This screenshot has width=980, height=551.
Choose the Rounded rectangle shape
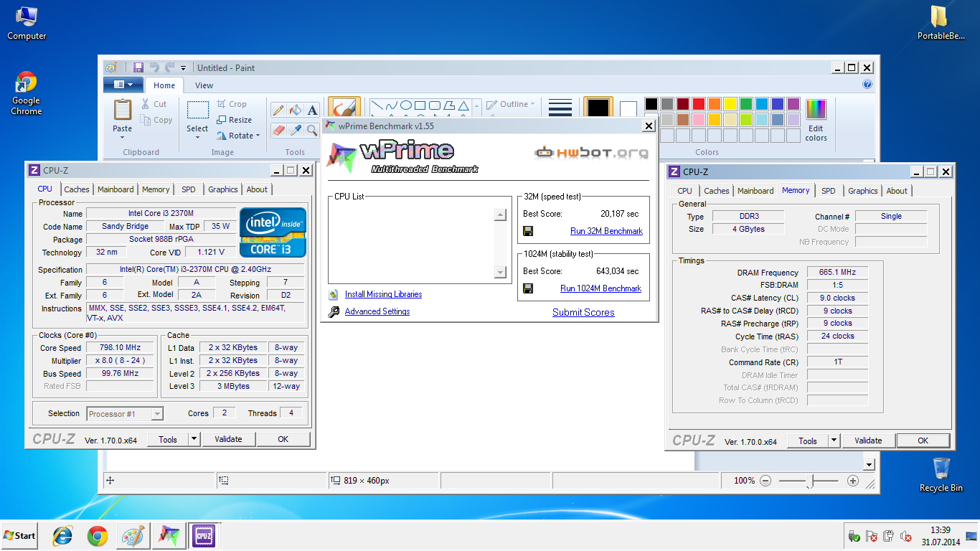point(435,105)
